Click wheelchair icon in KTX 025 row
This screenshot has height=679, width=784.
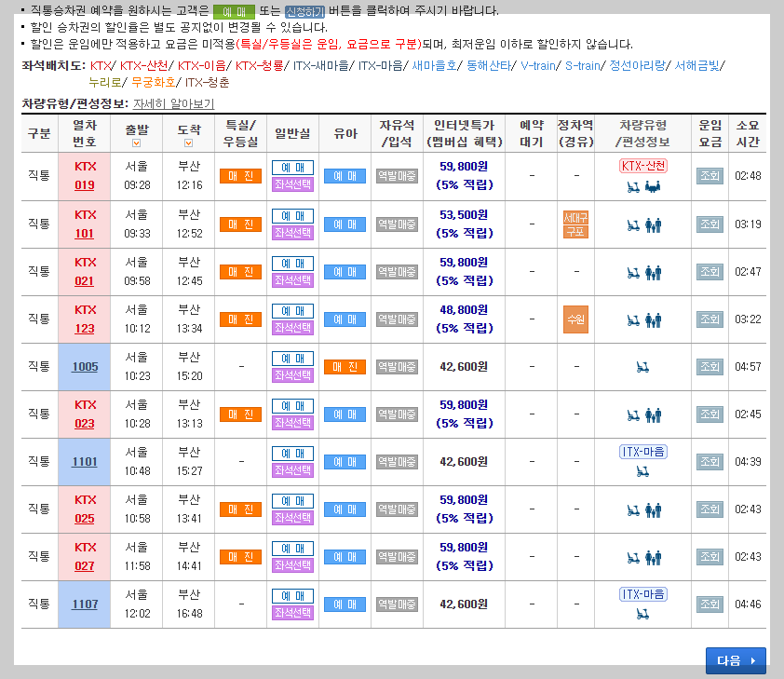633,510
